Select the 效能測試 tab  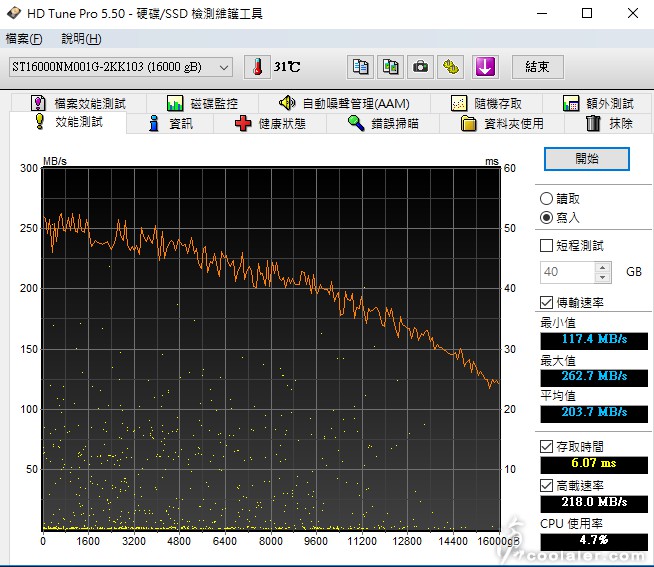point(68,122)
